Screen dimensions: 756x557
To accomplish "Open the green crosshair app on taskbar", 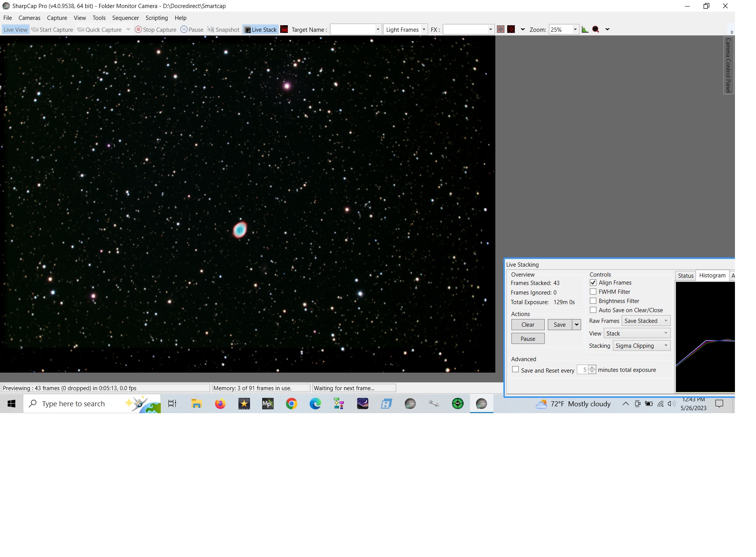I will [457, 404].
